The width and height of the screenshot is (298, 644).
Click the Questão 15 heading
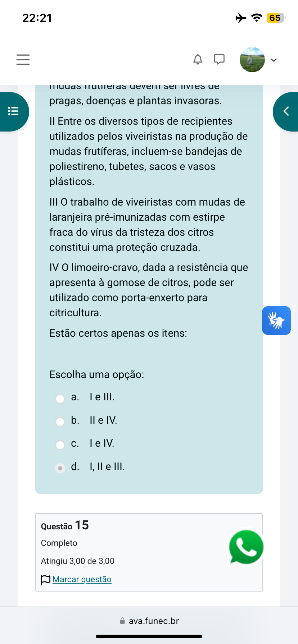point(65,525)
